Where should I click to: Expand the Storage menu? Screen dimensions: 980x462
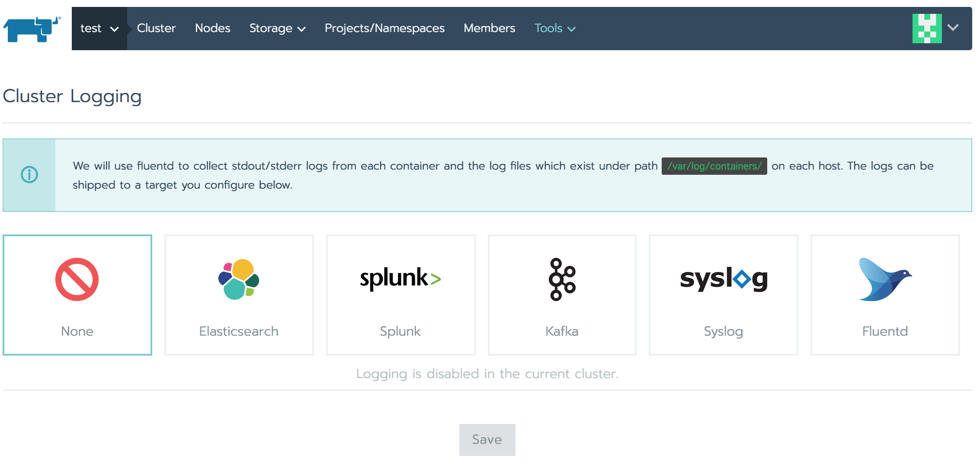(x=277, y=29)
